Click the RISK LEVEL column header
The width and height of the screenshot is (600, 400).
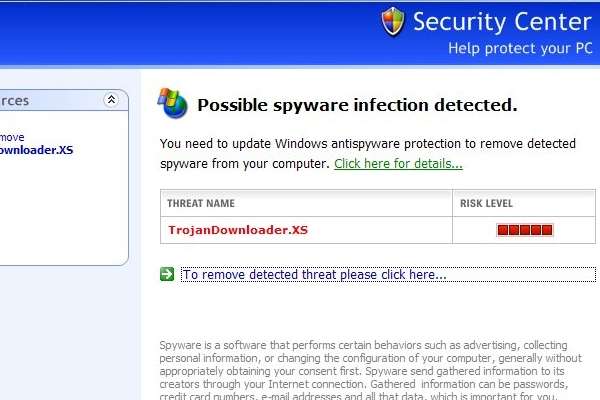486,203
